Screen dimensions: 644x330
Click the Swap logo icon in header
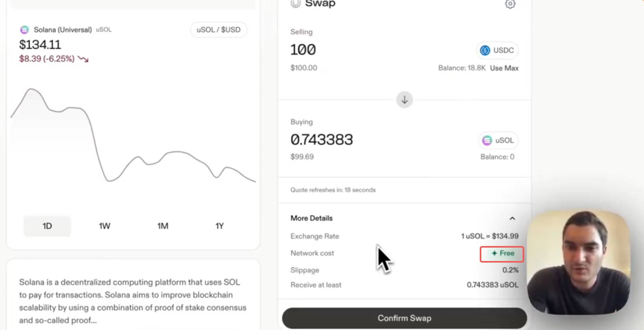coord(295,4)
